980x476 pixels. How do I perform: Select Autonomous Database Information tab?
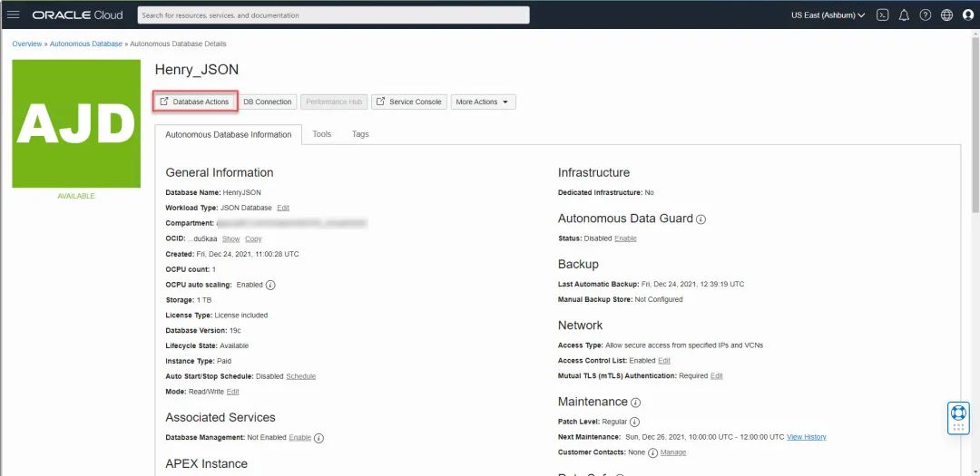pyautogui.click(x=228, y=134)
